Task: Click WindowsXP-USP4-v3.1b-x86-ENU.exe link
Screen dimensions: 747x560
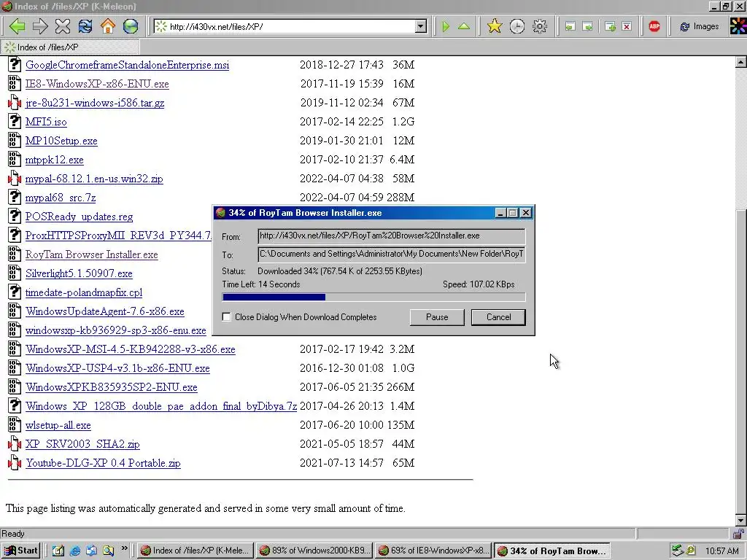Action: tap(117, 368)
